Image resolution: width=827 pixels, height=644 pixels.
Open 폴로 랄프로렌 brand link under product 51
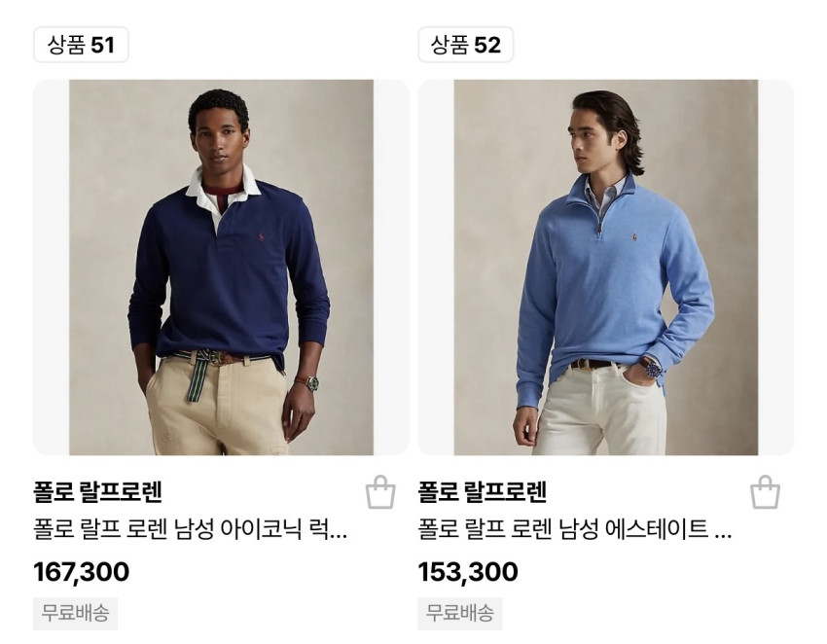[x=97, y=491]
